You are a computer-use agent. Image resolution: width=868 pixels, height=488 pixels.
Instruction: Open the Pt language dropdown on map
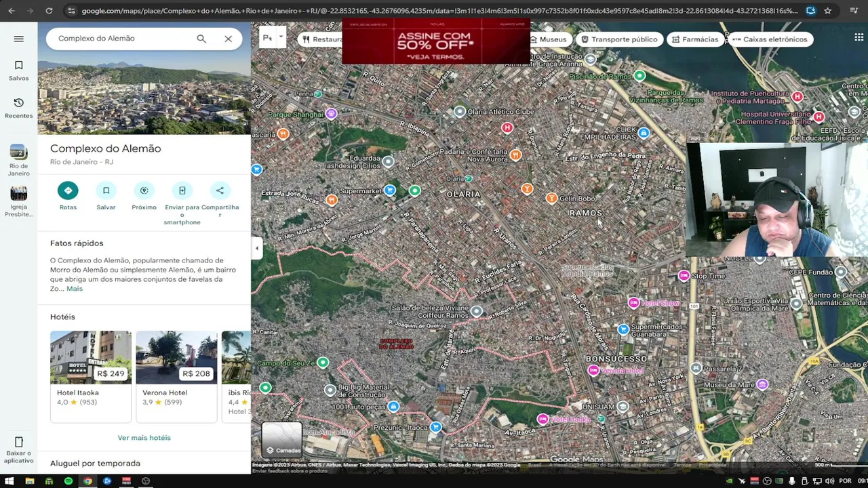(273, 38)
